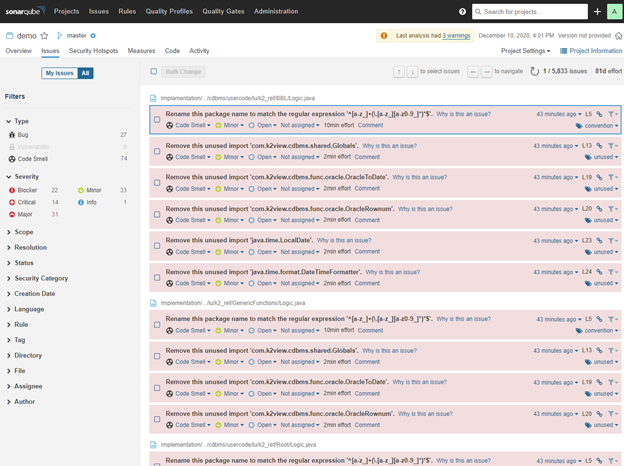Click the right arrow navigate button

(487, 71)
